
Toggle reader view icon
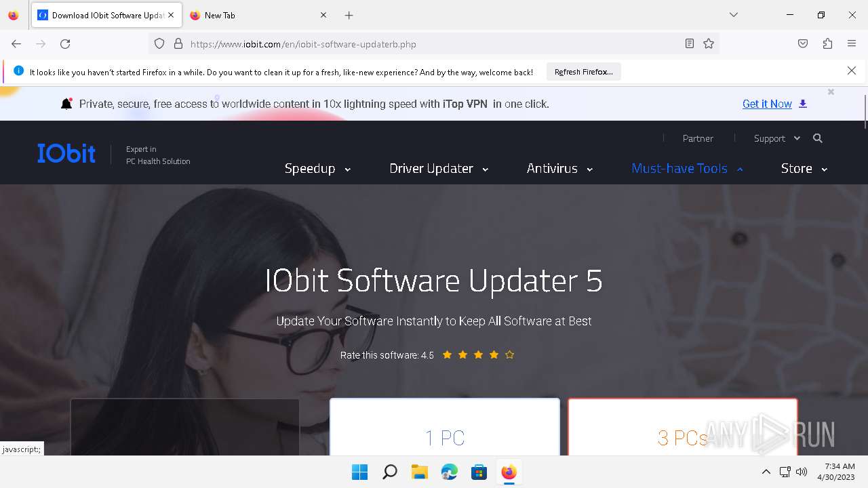click(690, 43)
